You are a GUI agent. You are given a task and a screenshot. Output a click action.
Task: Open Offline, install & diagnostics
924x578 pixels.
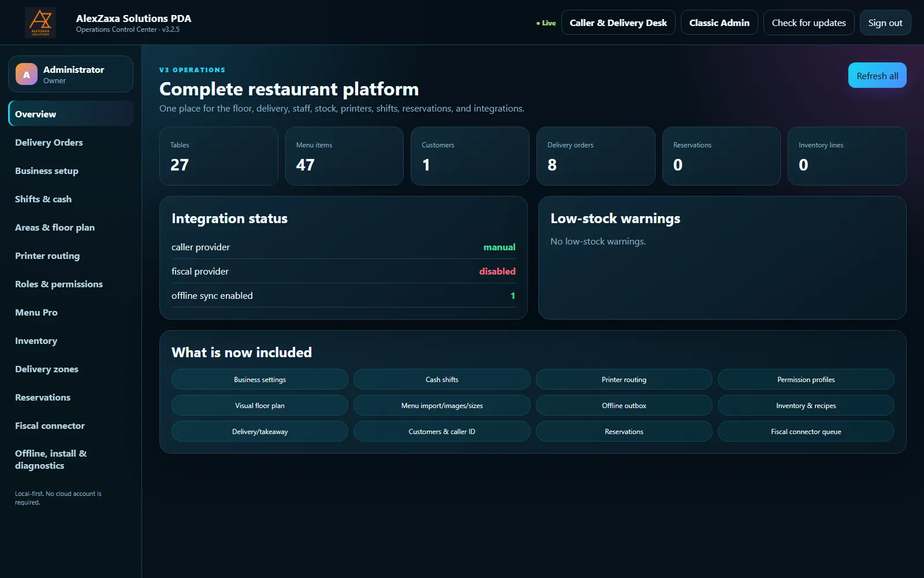point(71,460)
